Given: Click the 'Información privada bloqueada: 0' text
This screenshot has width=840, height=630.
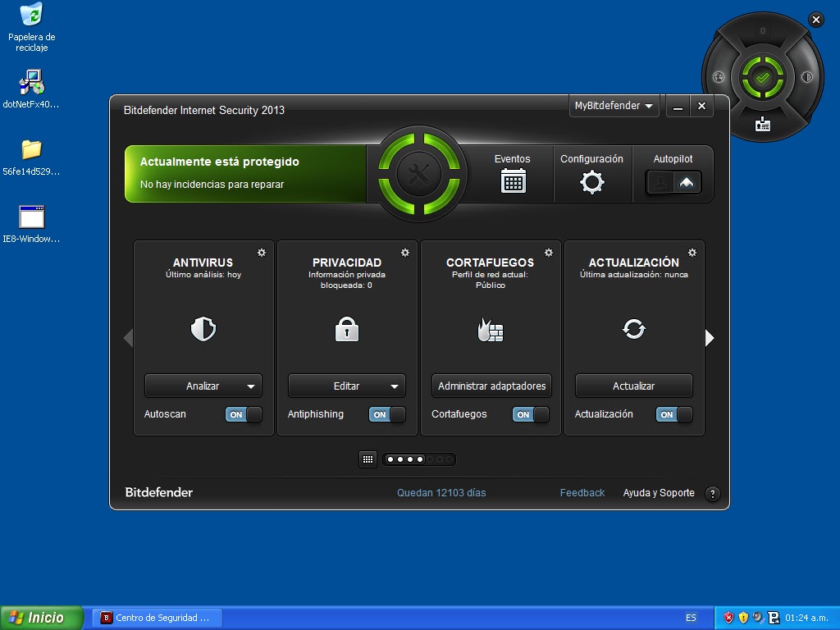Looking at the screenshot, I should click(347, 280).
